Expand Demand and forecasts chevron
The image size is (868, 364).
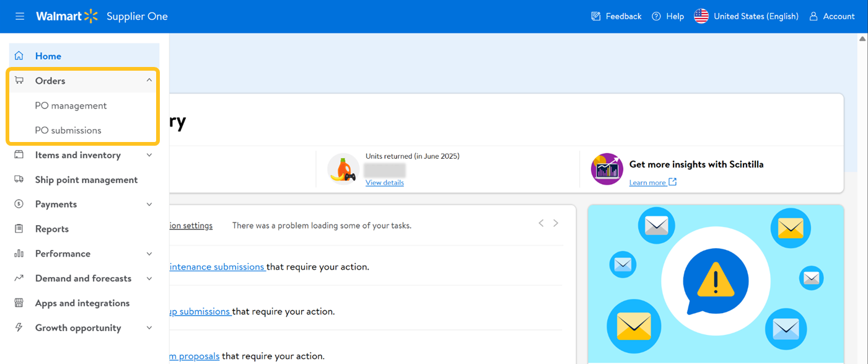[x=149, y=278]
